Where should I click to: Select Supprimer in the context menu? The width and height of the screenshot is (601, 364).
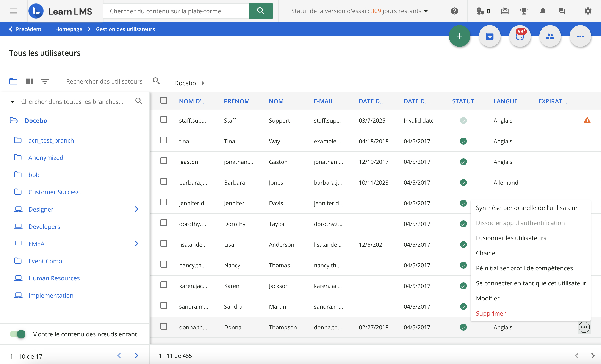pos(490,313)
